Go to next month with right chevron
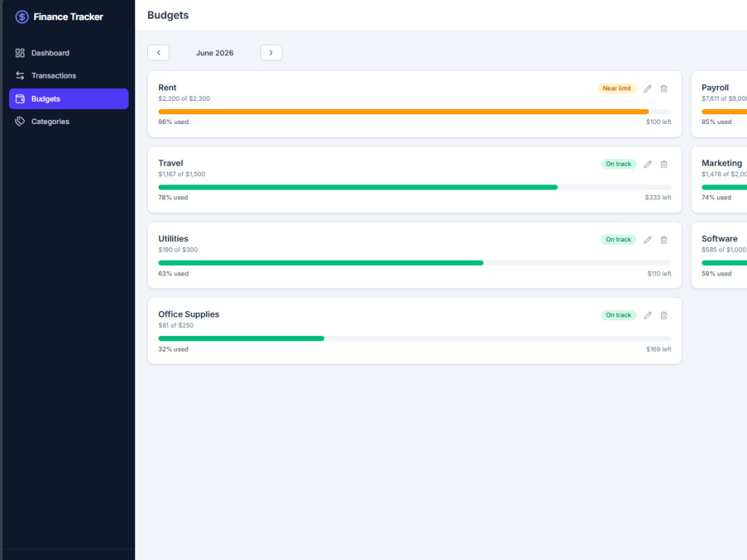Viewport: 747px width, 560px height. tap(271, 53)
